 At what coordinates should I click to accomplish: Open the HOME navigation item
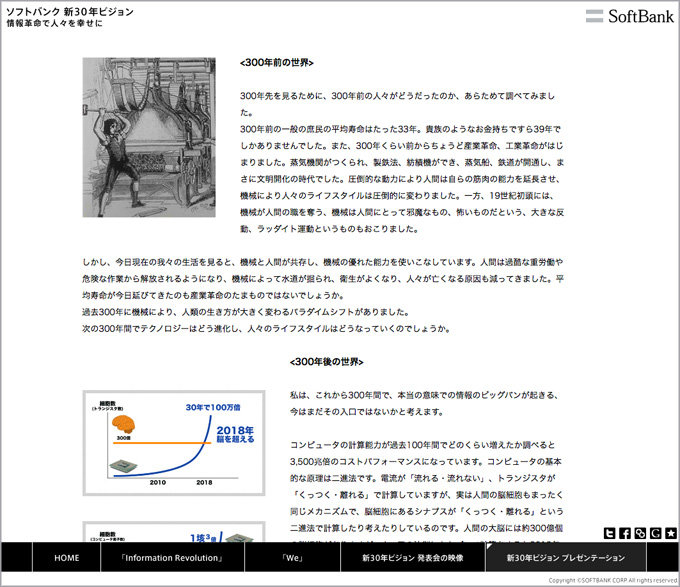[x=66, y=558]
